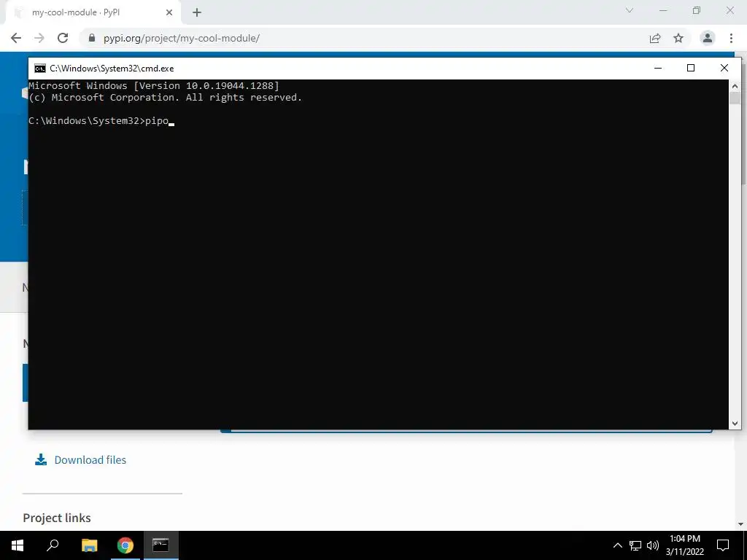
Task: Click Project links heading
Action: (x=57, y=518)
